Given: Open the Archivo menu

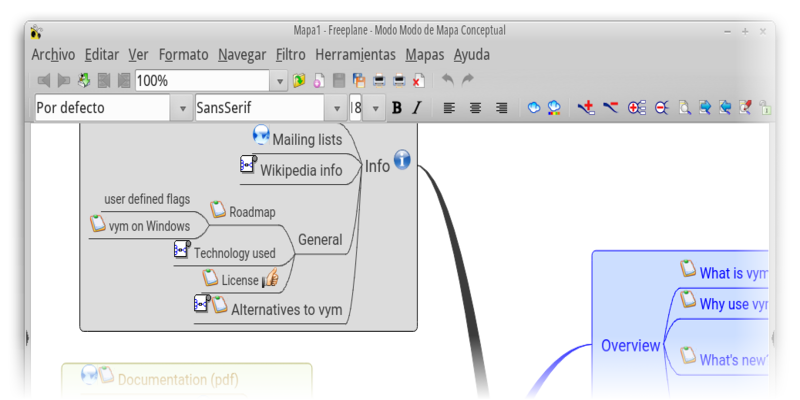Looking at the screenshot, I should 53,55.
